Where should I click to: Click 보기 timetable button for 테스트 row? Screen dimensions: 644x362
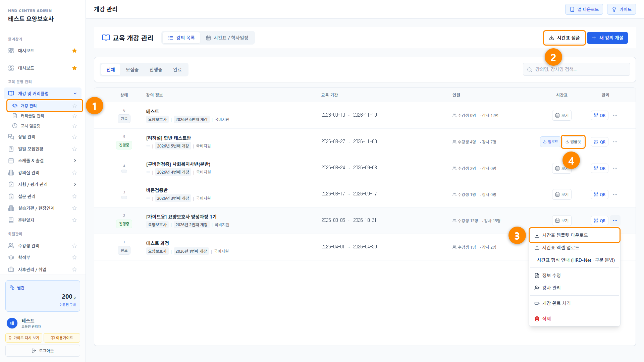click(562, 115)
